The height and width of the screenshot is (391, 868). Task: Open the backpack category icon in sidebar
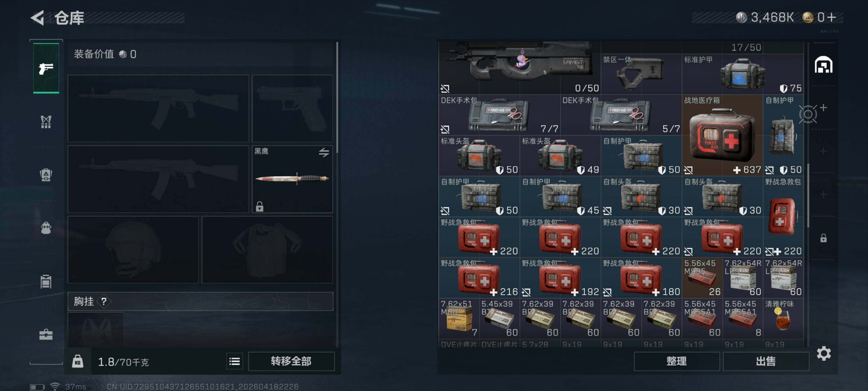[x=46, y=228]
